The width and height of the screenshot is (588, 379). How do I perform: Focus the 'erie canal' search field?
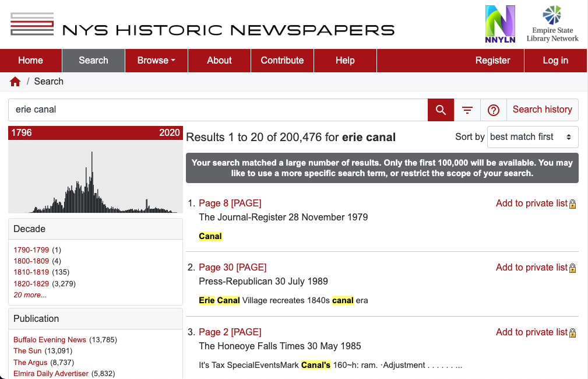tap(218, 110)
